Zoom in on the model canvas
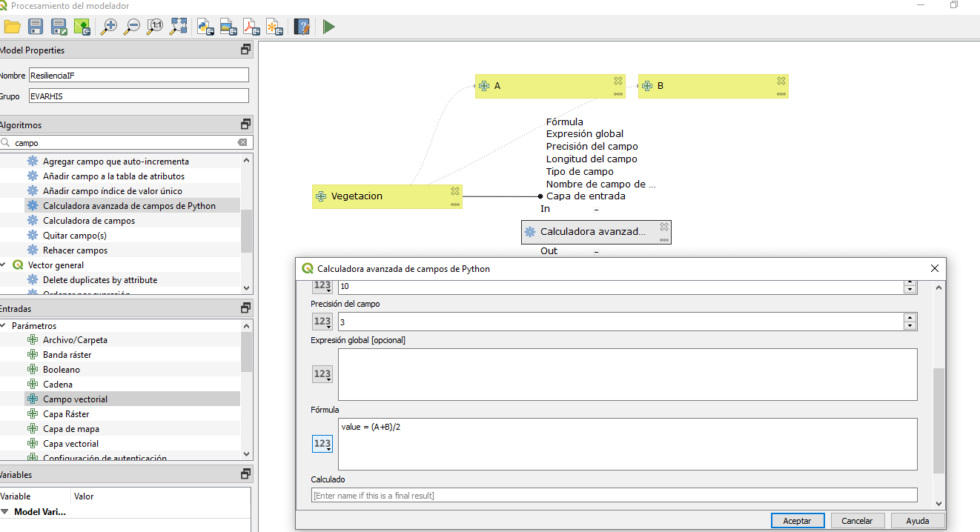 108,26
